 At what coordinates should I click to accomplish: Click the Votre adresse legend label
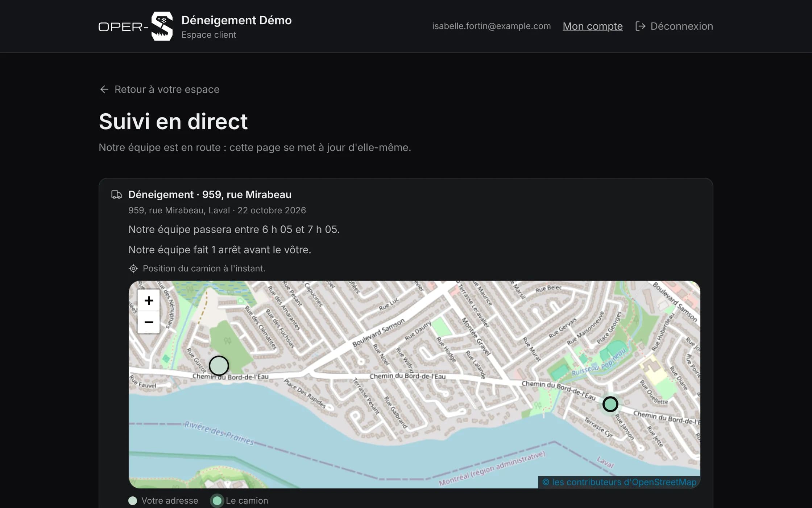170,501
